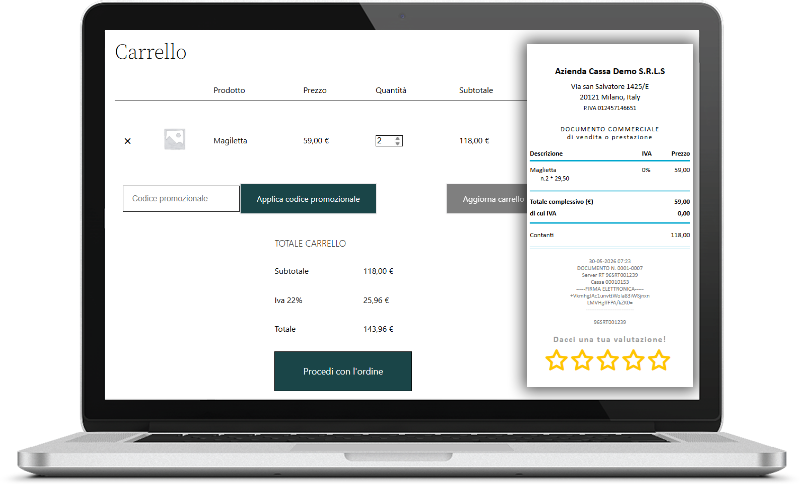Rate one star on the receipt
This screenshot has height=484, width=800.
click(x=556, y=360)
